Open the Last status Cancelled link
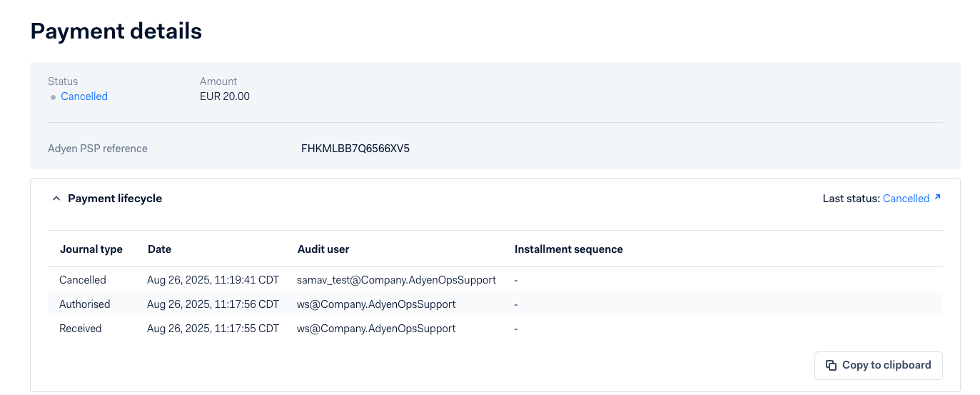 [x=906, y=199]
